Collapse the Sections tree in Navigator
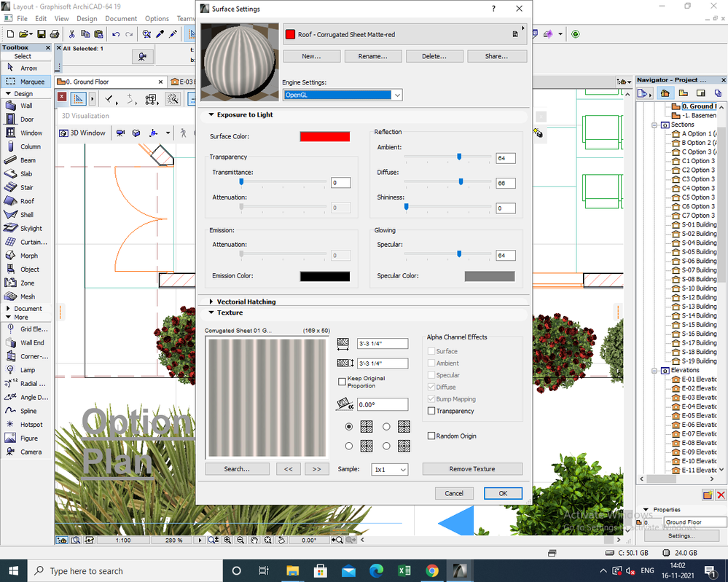Screen dimensions: 728x582 coord(654,125)
